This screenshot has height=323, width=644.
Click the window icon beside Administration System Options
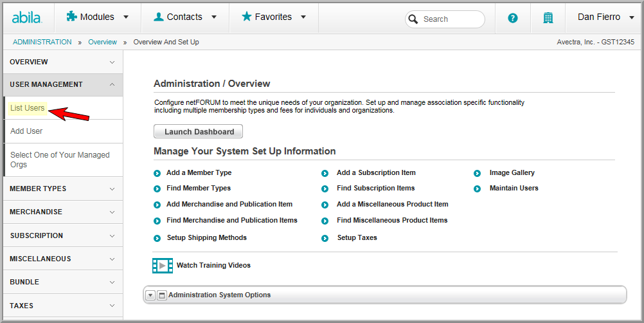[x=162, y=295]
